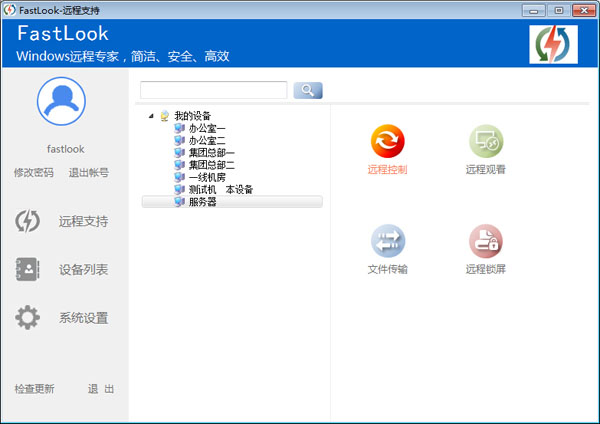Collapse the 我的设备 tree node

pyautogui.click(x=151, y=116)
